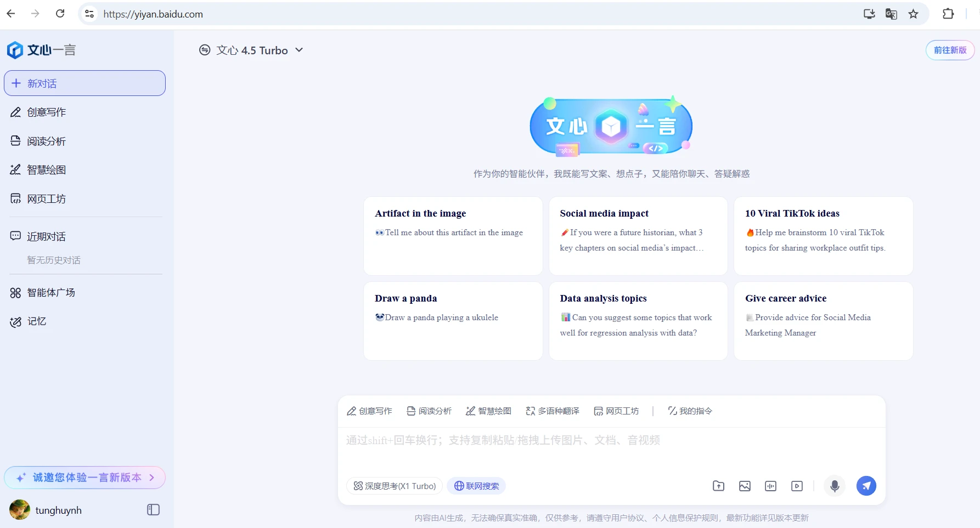
Task: Select the 10 Viral TikTok ideas card
Action: [x=823, y=236]
